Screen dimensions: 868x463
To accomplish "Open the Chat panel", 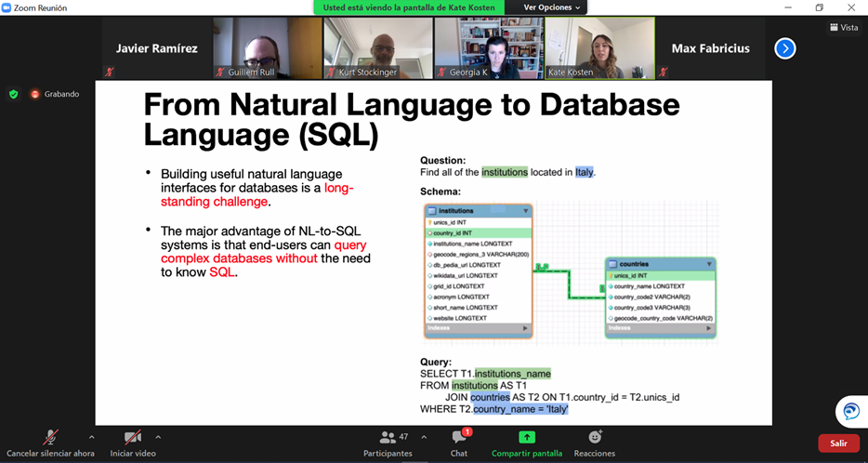I will click(x=459, y=444).
